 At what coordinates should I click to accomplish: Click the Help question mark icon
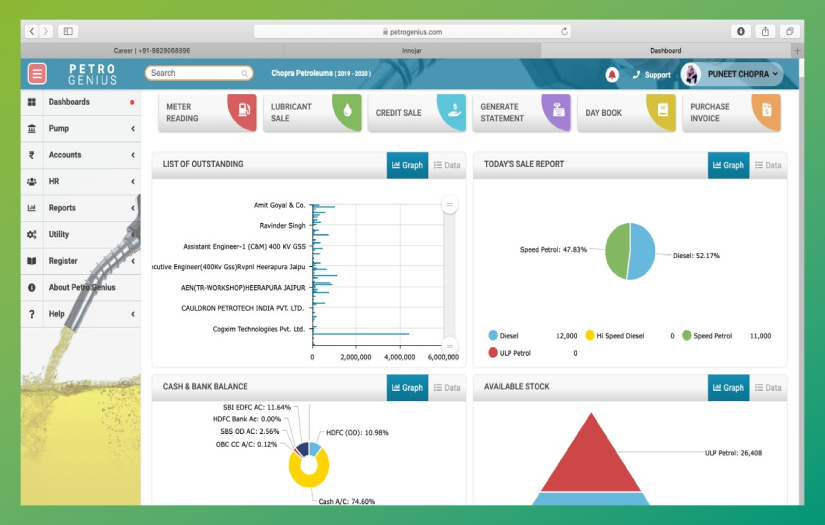32,314
